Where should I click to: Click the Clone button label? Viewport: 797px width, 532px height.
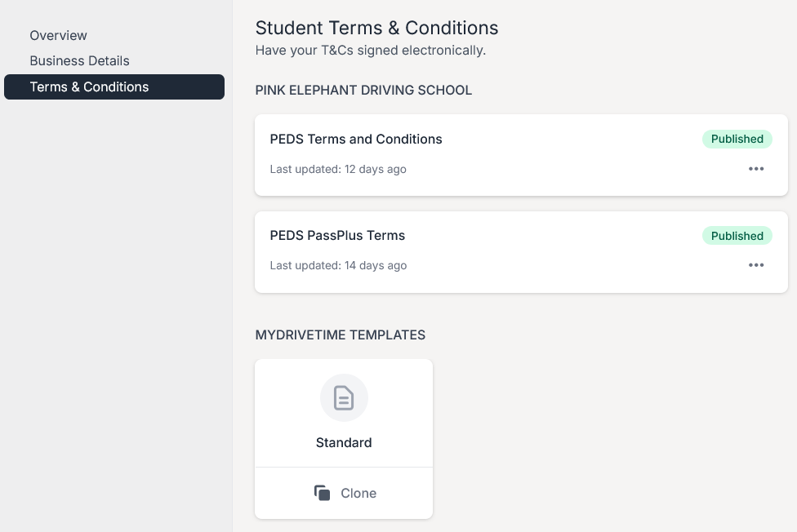358,493
